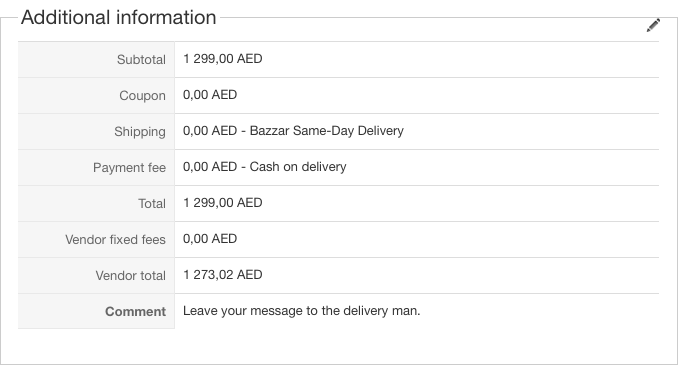Click the delivery man comment text
The width and height of the screenshot is (681, 367).
click(301, 311)
